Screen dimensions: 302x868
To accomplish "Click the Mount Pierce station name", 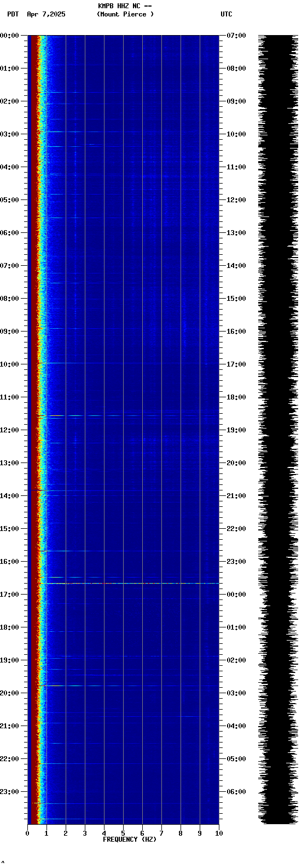I will pyautogui.click(x=125, y=14).
